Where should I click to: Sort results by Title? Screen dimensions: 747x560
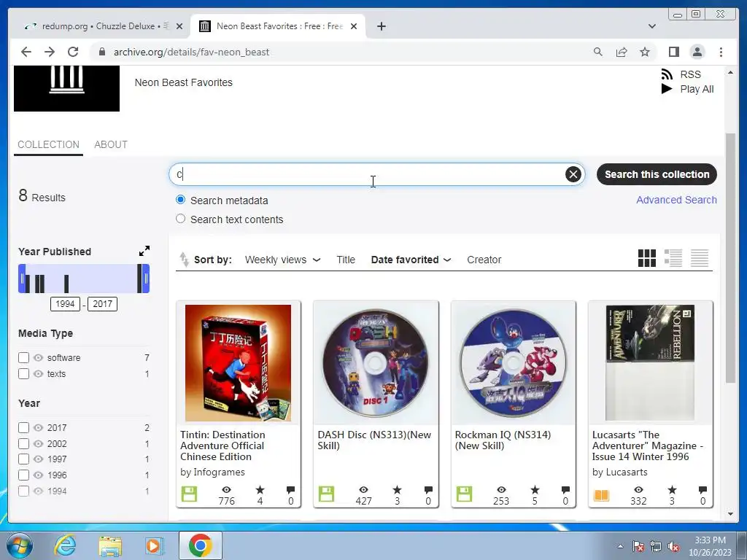345,260
